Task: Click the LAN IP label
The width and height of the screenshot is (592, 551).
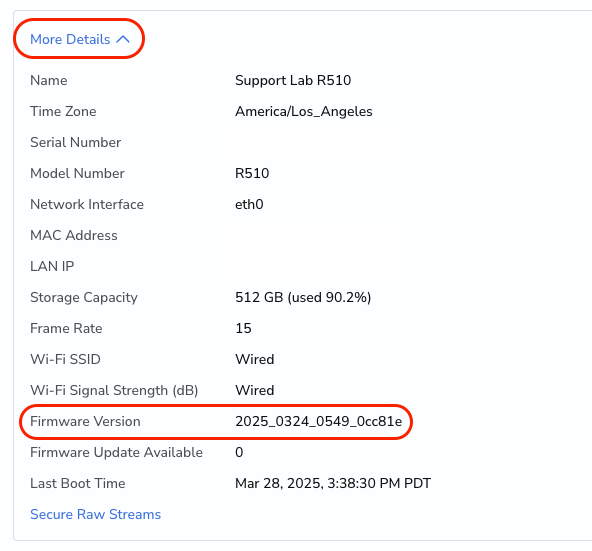Action: [x=52, y=266]
